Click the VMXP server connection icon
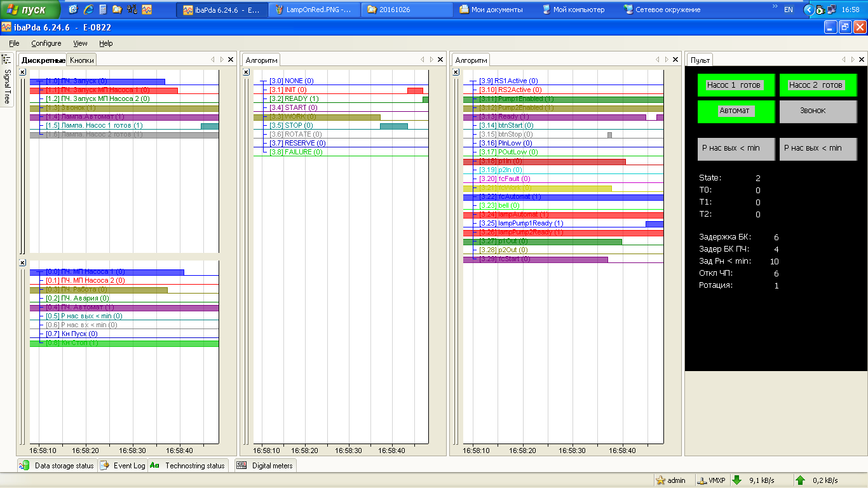Viewport: 868px width, 488px height. tap(702, 480)
